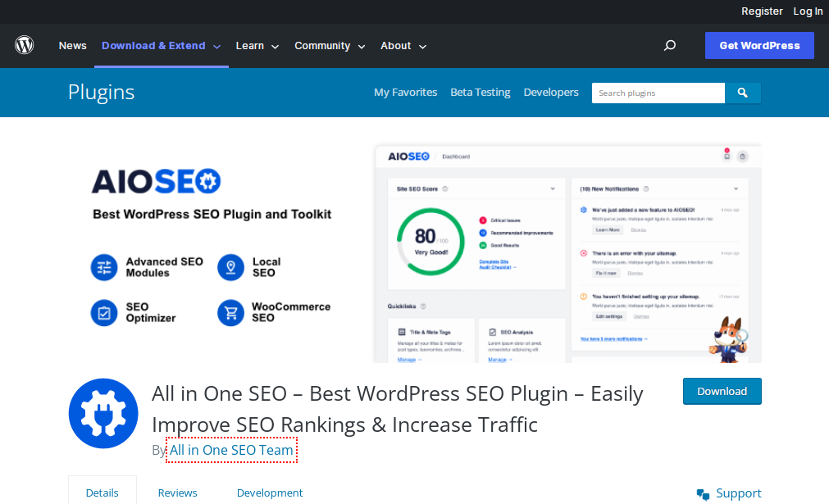
Task: Expand the Download & Extend menu
Action: (162, 46)
